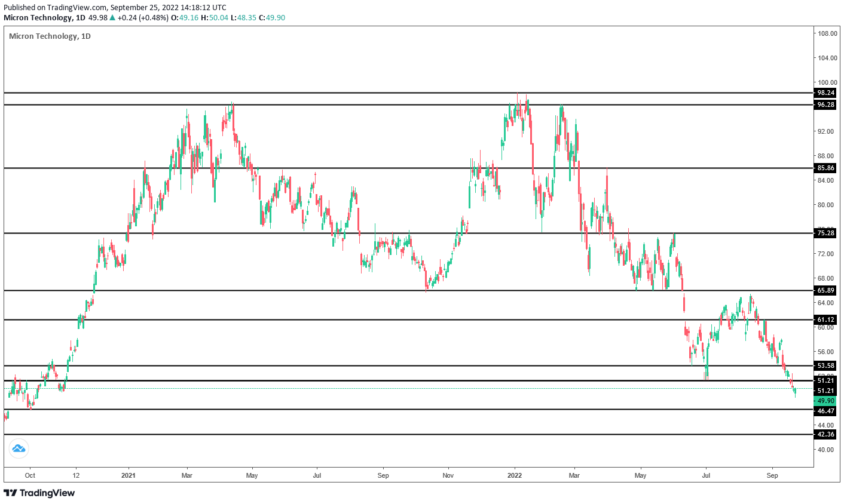The width and height of the screenshot is (844, 504).
Task: Click the gray Micron Technology, 1D chart title
Action: click(x=50, y=36)
